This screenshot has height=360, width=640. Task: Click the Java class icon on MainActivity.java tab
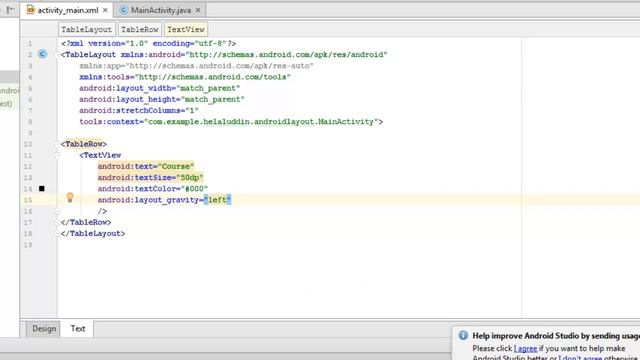pyautogui.click(x=123, y=10)
